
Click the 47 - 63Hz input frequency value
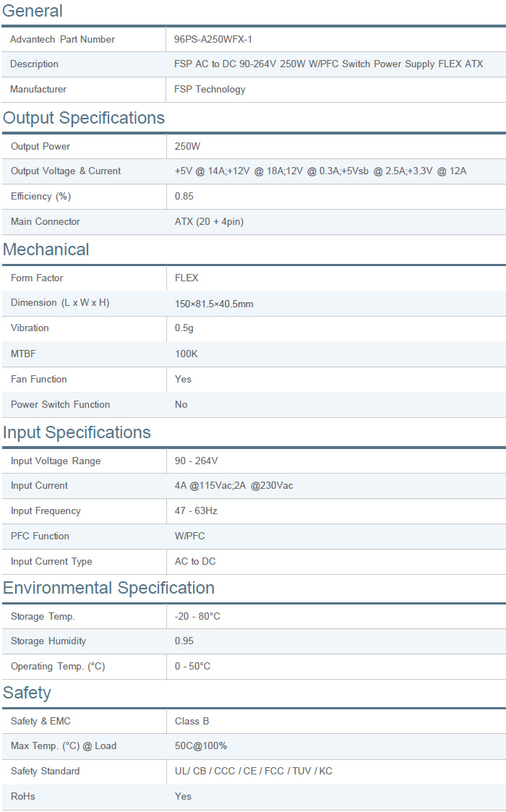pos(196,511)
